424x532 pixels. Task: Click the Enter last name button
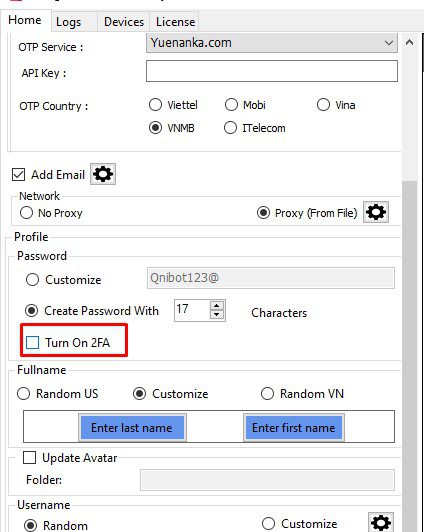click(x=132, y=428)
